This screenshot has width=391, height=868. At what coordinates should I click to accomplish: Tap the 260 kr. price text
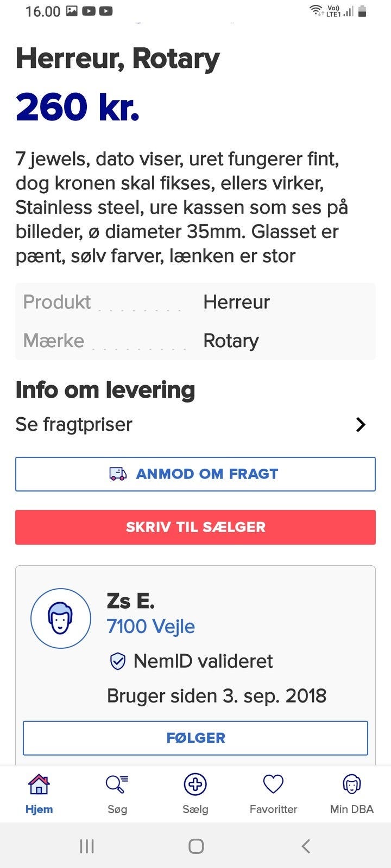pos(78,106)
